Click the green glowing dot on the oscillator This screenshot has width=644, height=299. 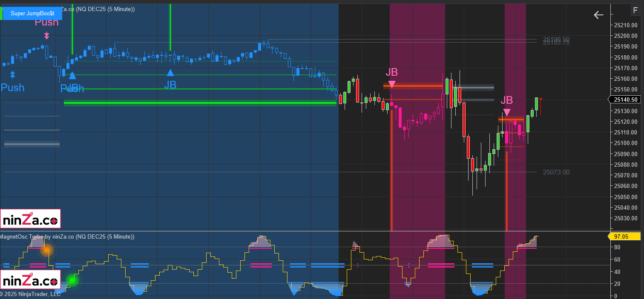72,280
